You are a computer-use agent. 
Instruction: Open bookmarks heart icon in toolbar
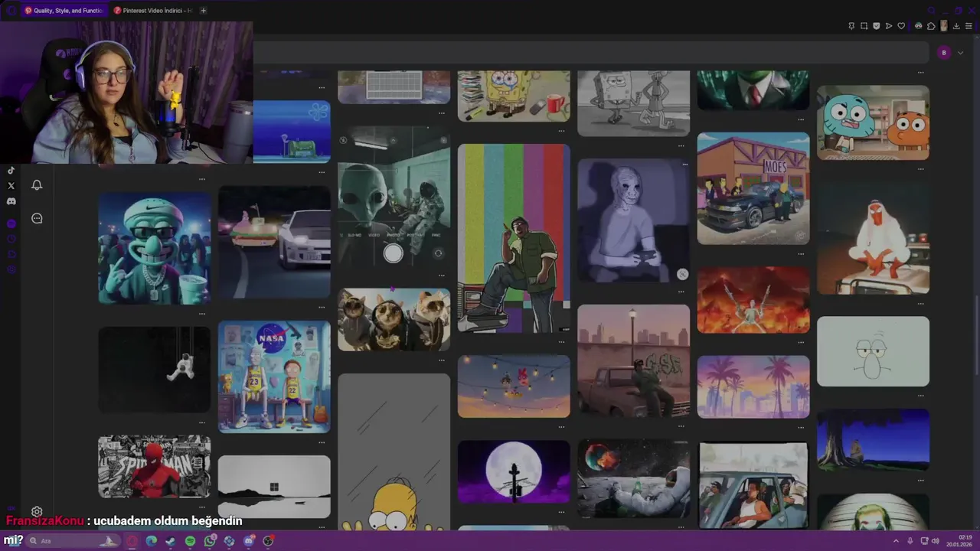point(901,26)
